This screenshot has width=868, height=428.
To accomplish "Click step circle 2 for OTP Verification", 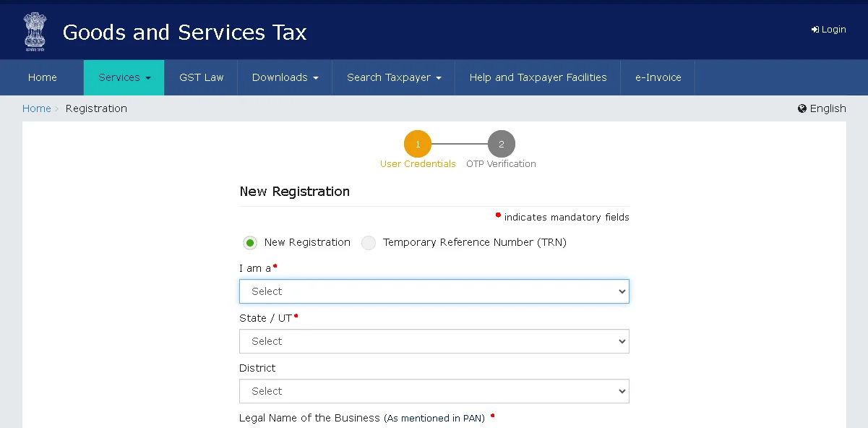I will pos(501,144).
